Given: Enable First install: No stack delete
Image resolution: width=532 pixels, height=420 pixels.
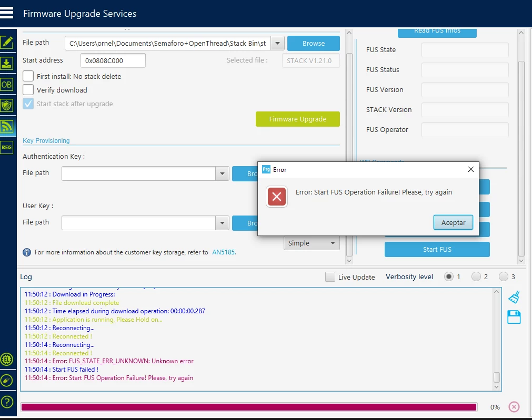Looking at the screenshot, I should tap(28, 76).
